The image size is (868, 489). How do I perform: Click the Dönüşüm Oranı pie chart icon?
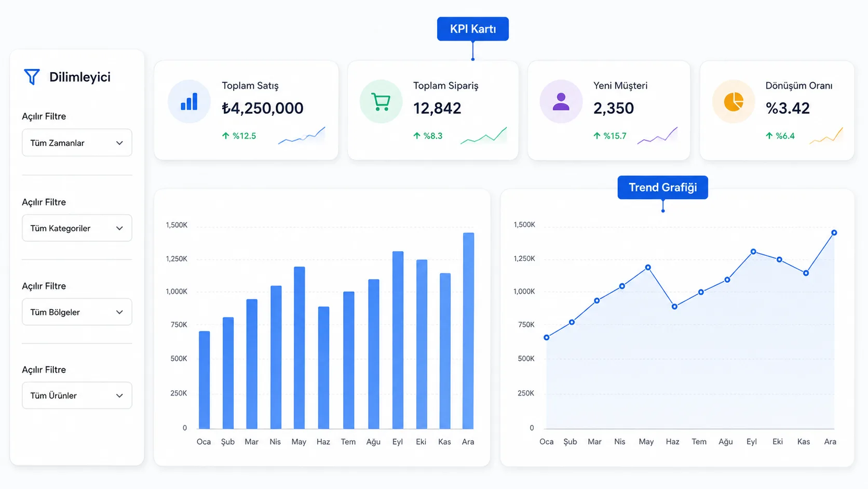(734, 101)
